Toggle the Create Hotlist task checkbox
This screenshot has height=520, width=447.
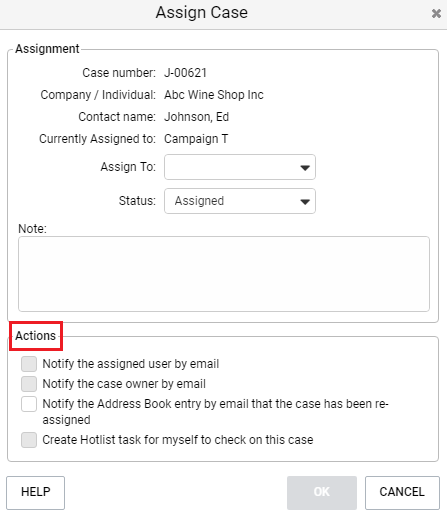click(x=29, y=440)
